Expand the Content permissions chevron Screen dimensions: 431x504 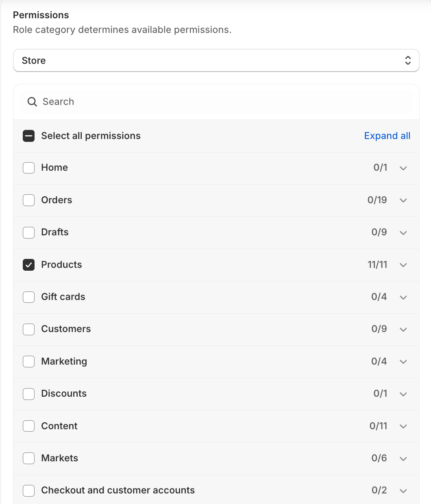click(x=403, y=426)
